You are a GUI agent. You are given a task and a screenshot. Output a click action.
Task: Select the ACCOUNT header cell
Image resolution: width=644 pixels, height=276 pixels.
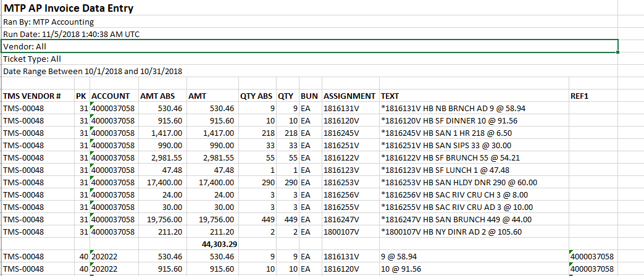[111, 96]
